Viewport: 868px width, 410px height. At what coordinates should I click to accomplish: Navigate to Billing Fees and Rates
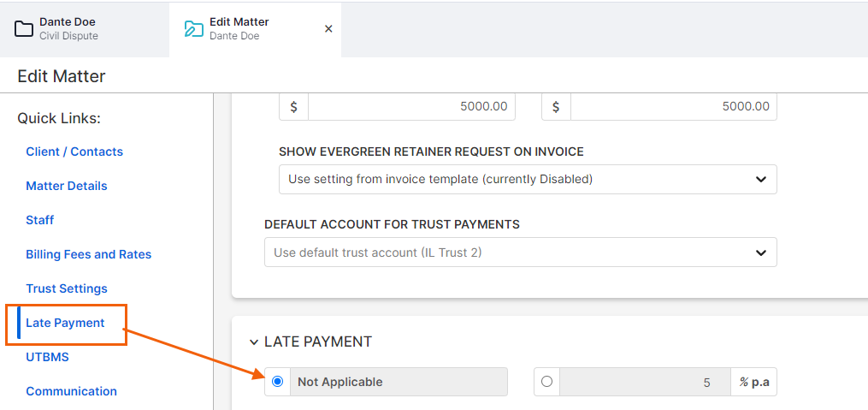[89, 255]
